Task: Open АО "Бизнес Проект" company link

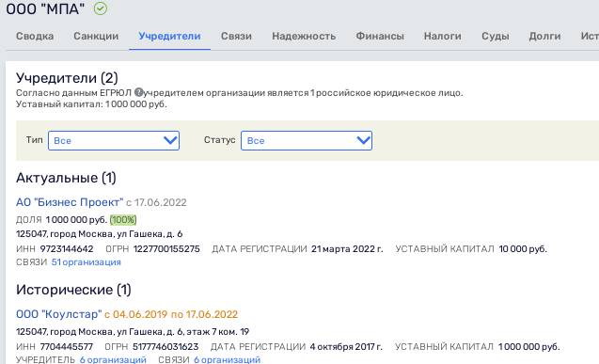Action: pyautogui.click(x=70, y=202)
